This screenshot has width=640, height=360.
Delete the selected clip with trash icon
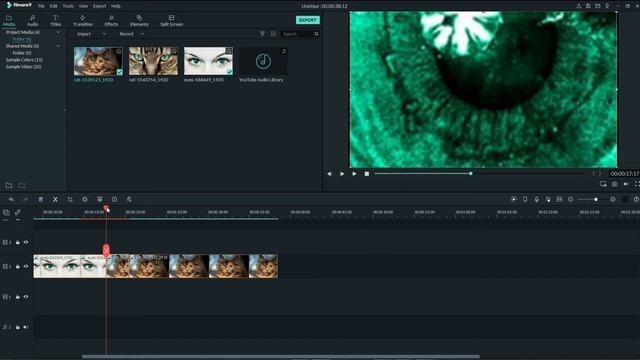pos(40,199)
